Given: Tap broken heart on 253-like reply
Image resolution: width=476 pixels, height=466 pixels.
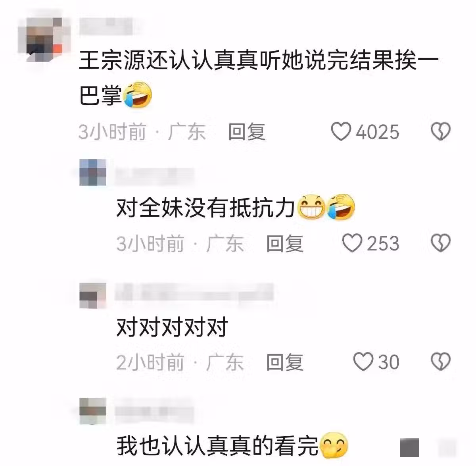Looking at the screenshot, I should coord(441,243).
